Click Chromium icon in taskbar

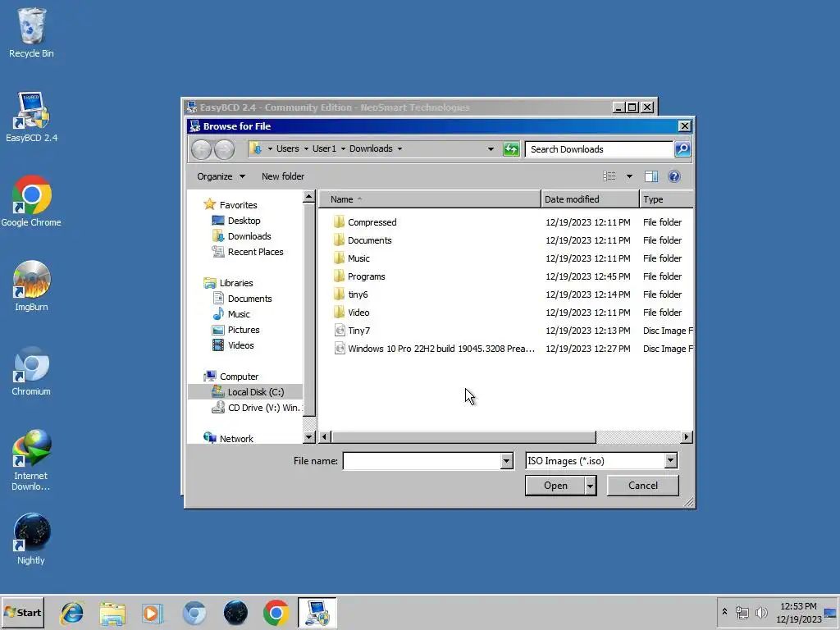point(194,613)
